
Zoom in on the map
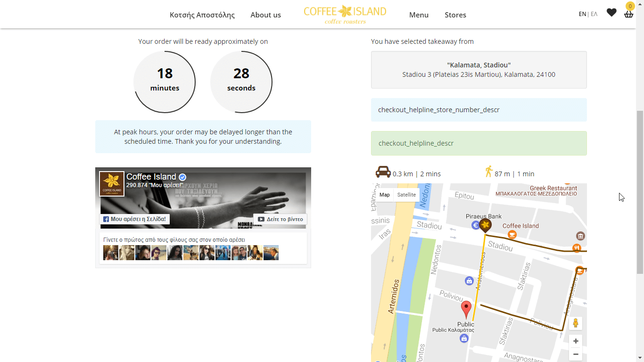point(576,341)
